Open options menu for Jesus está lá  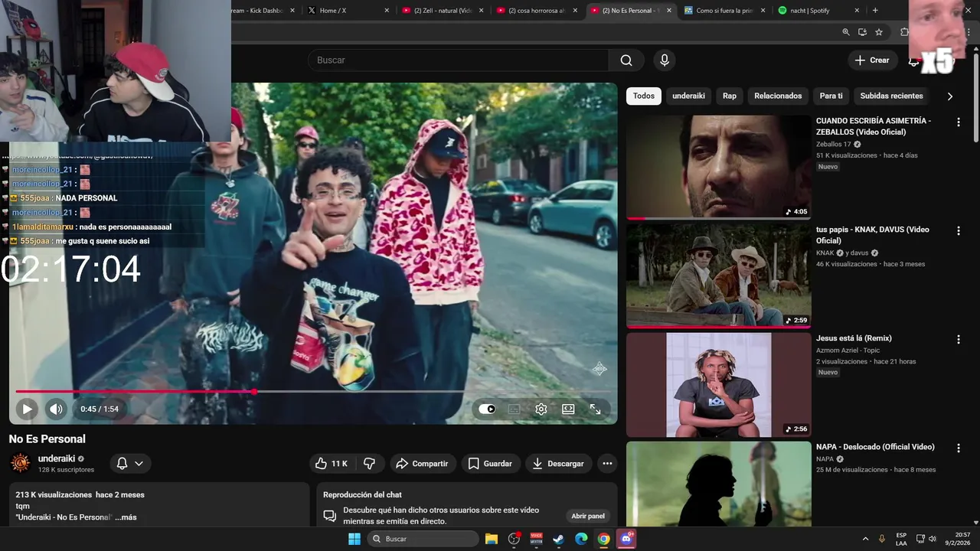point(958,340)
